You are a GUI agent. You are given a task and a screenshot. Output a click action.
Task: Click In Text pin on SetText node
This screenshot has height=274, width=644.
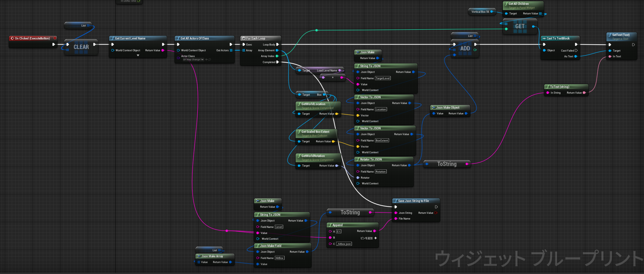tap(610, 56)
